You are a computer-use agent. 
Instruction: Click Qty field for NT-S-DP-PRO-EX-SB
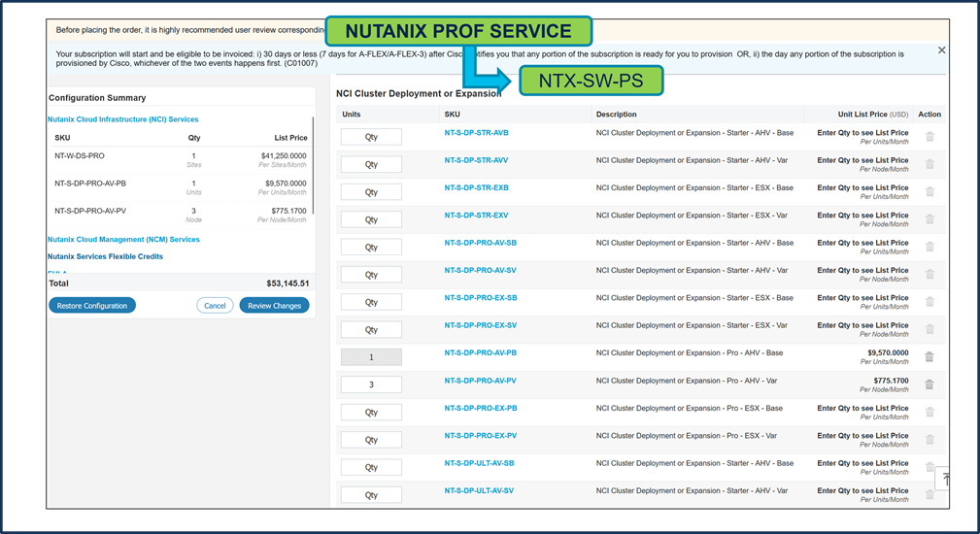click(371, 302)
